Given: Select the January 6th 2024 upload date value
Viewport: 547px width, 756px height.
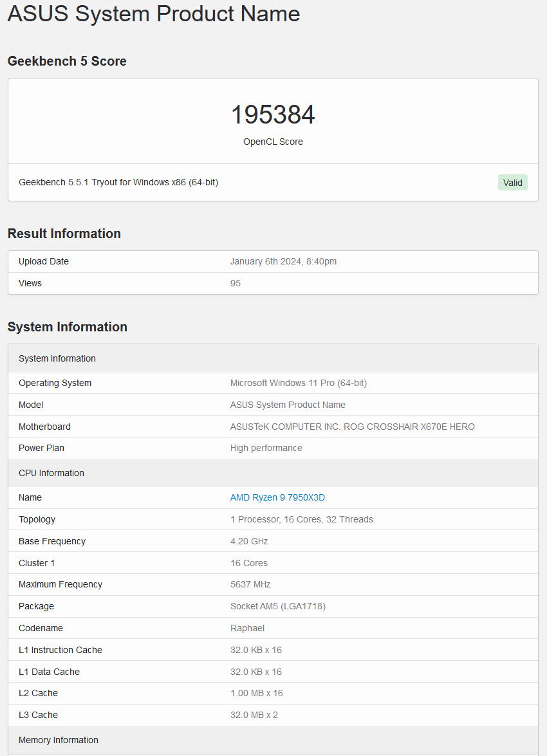Looking at the screenshot, I should tap(283, 261).
